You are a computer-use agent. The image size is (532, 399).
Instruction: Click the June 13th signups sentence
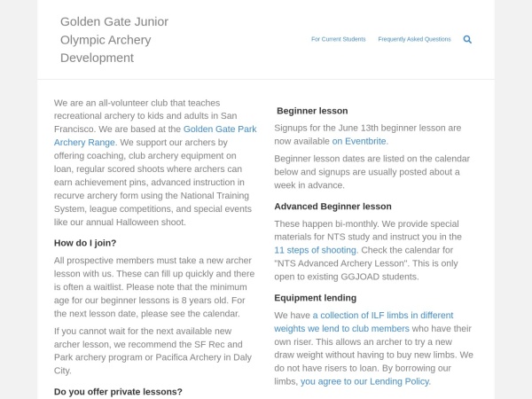coord(368,135)
